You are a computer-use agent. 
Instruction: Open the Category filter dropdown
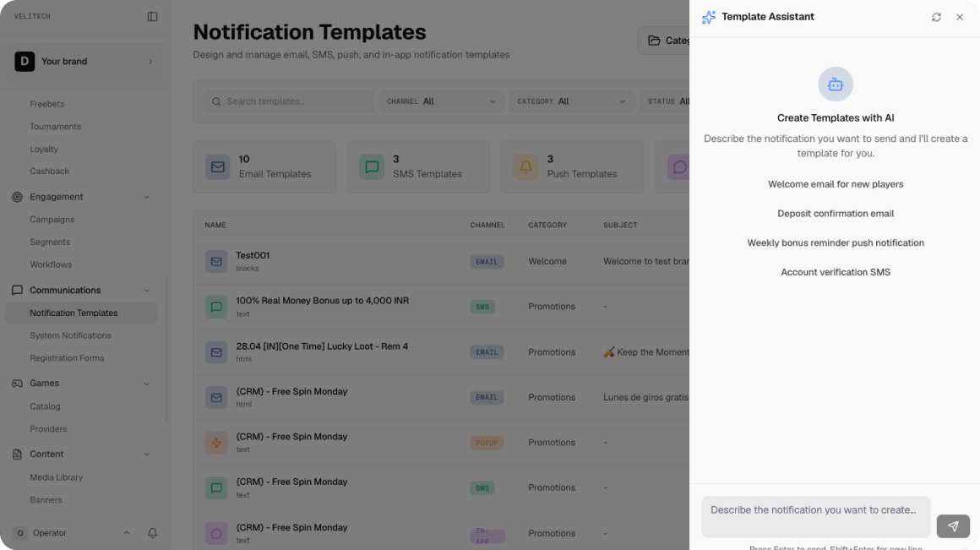point(572,101)
